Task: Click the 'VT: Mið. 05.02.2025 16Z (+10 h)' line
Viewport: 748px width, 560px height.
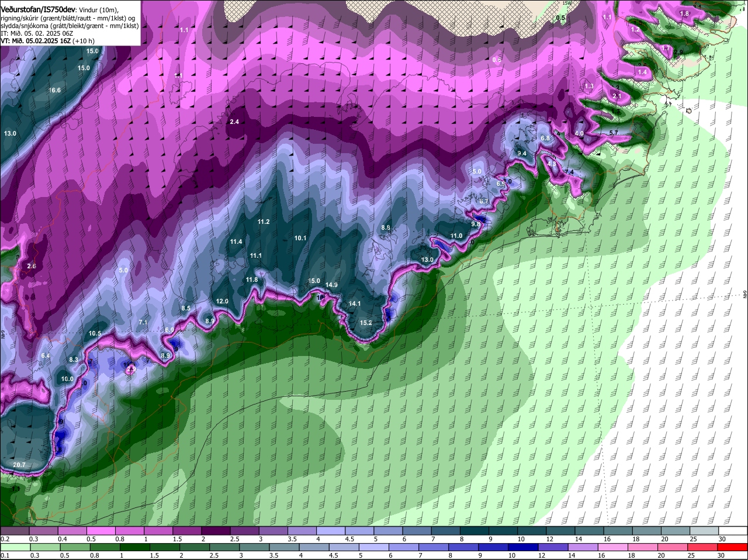Action: 47,41
